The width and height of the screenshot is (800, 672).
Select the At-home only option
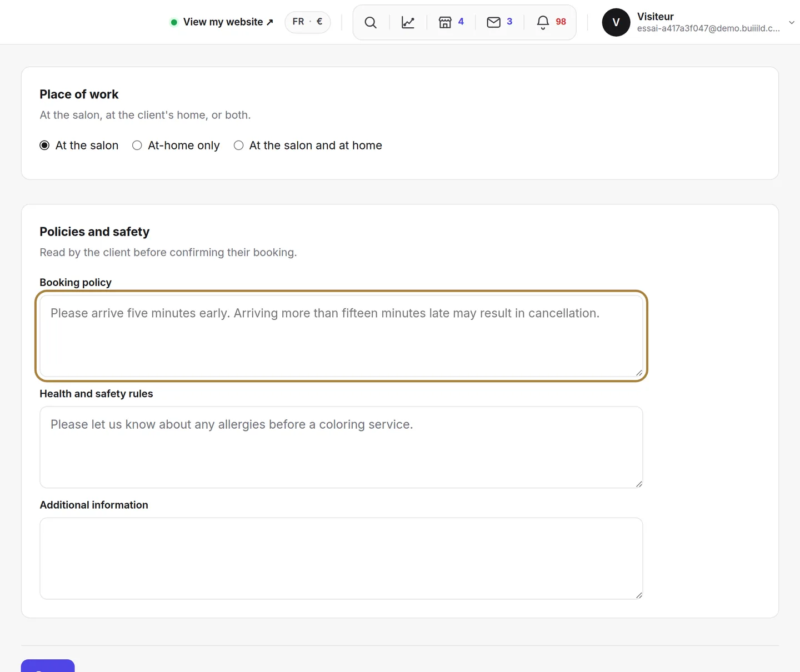coord(137,146)
